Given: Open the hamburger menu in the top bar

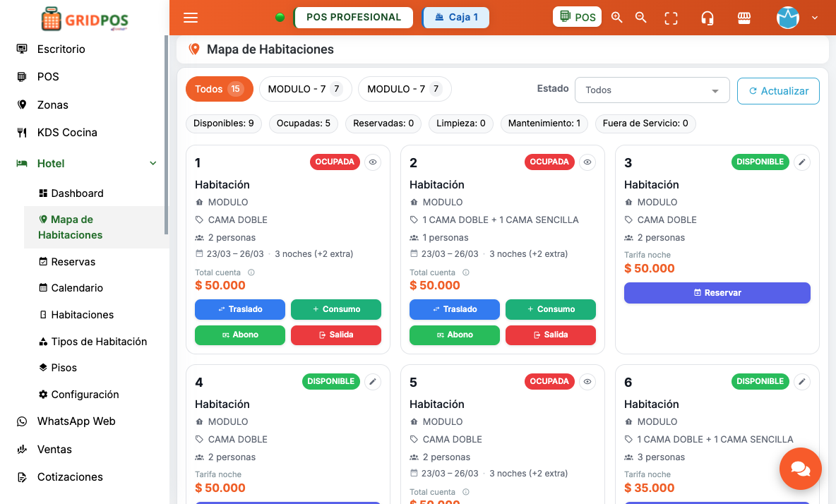Looking at the screenshot, I should point(190,18).
